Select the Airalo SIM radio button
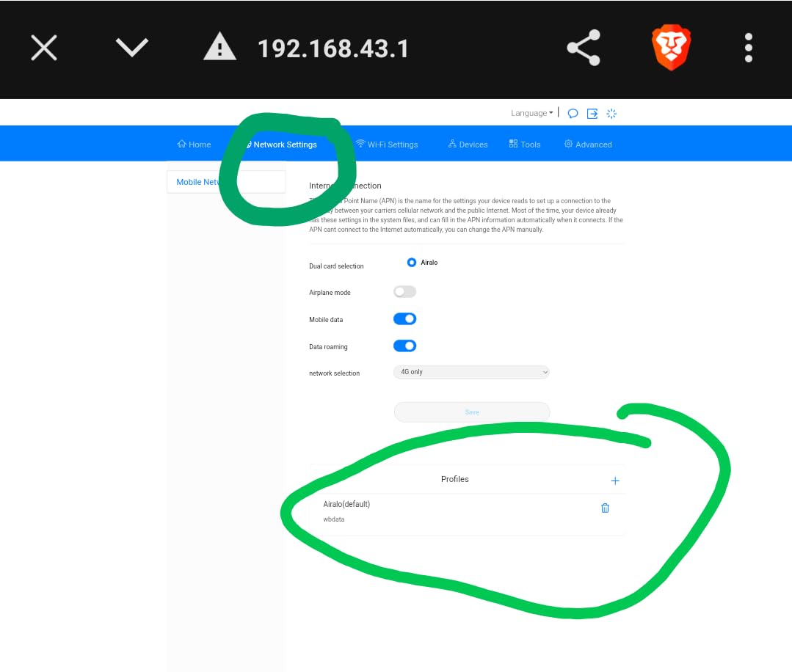 [x=412, y=263]
